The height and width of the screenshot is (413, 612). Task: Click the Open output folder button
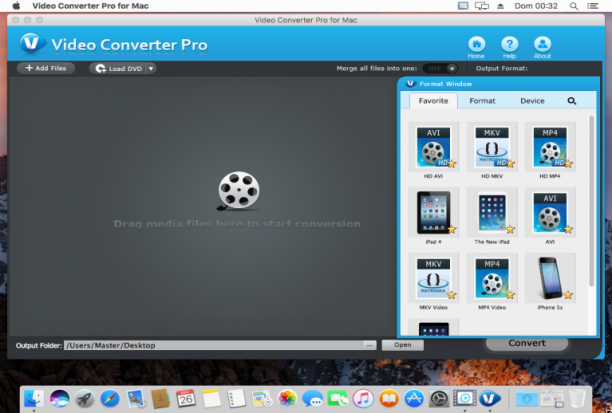point(402,345)
